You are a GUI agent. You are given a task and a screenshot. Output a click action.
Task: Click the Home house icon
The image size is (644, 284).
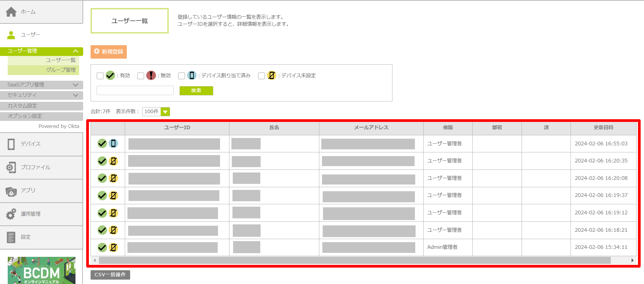point(11,12)
